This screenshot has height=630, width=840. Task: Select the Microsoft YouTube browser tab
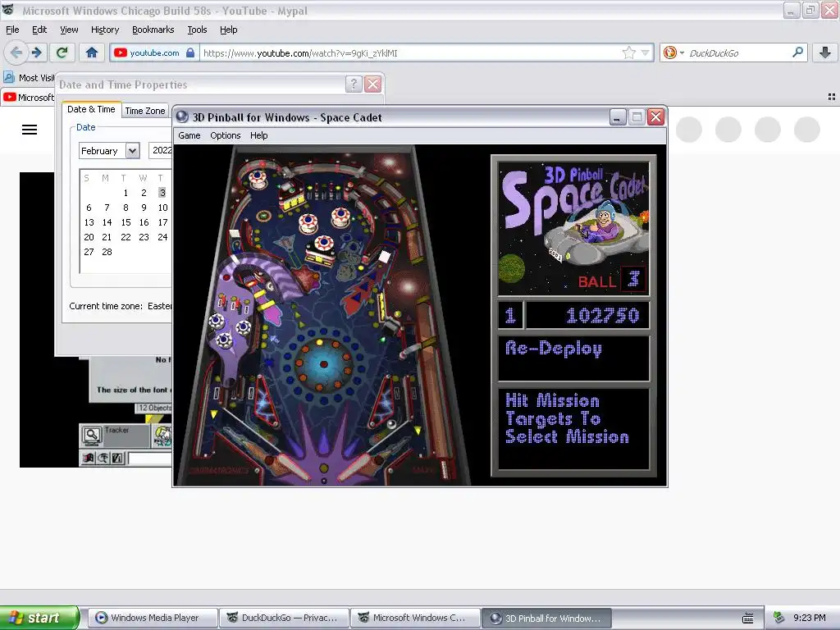click(29, 97)
